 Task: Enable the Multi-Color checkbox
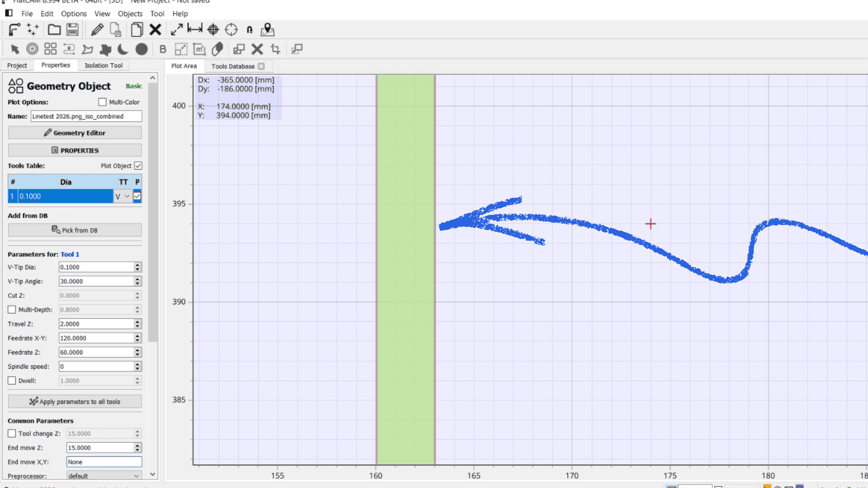coord(103,102)
